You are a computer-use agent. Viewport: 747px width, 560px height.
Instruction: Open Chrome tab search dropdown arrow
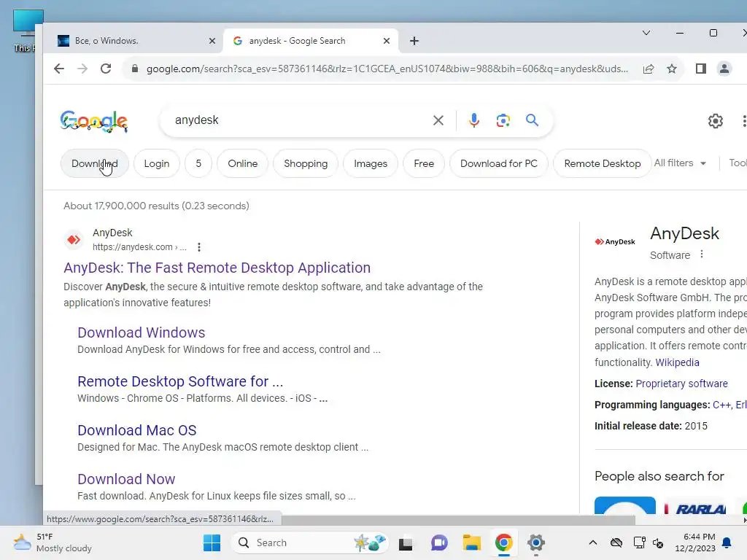646,33
